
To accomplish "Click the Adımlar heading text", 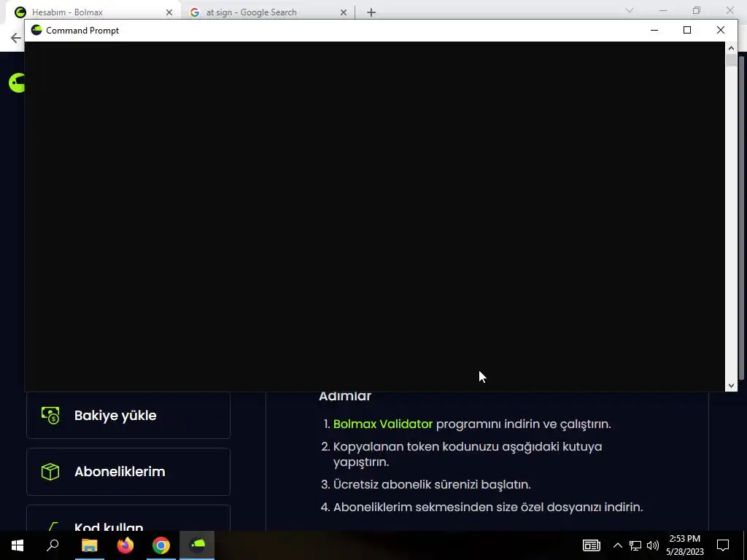I will (x=345, y=396).
